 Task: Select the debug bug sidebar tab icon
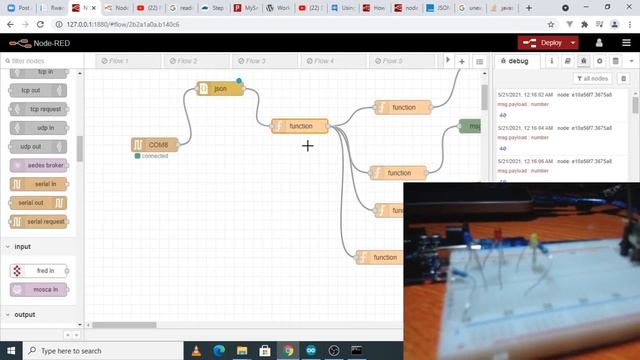pos(584,61)
